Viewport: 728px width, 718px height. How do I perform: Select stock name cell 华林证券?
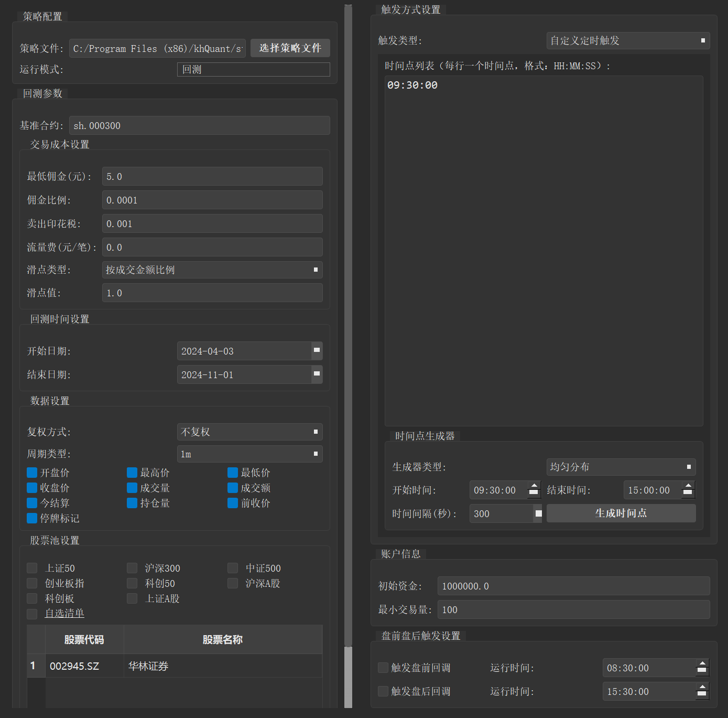(223, 666)
